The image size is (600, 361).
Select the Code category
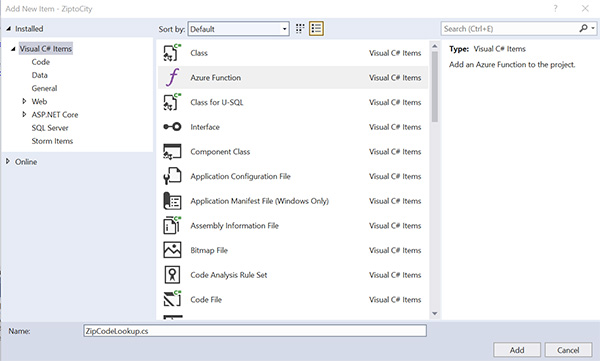click(41, 62)
